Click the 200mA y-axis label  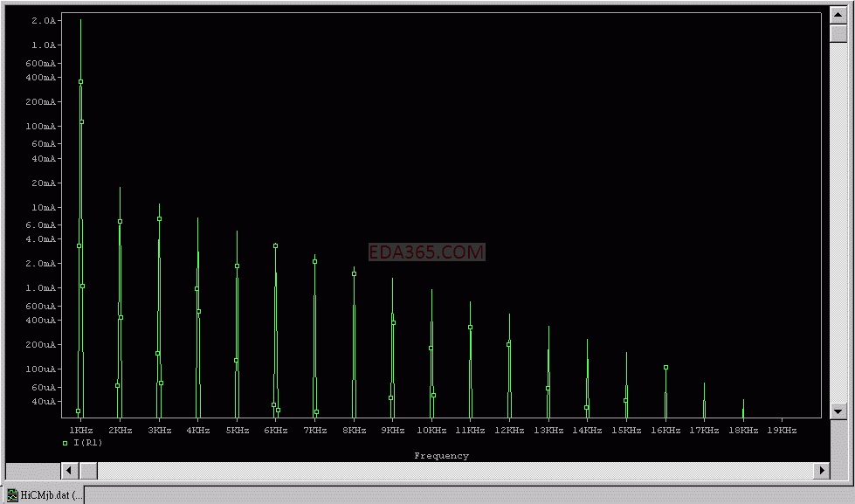(x=40, y=102)
